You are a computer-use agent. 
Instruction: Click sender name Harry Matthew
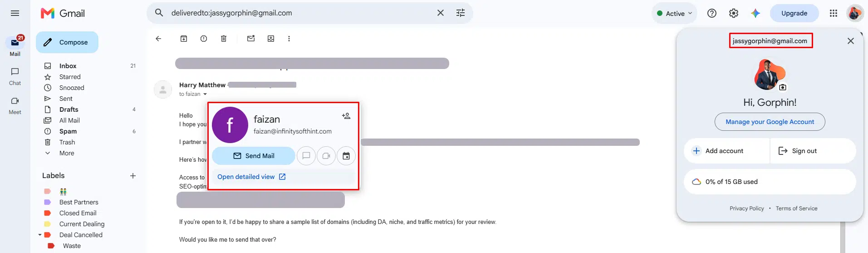click(202, 85)
